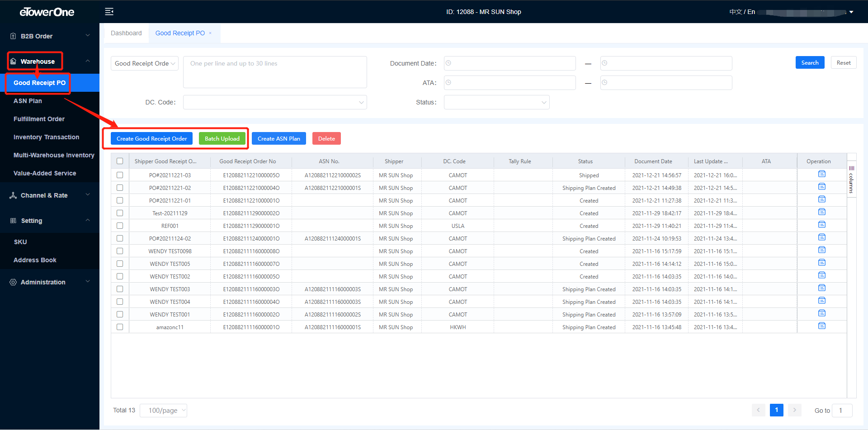Click the Batch Upload button

click(x=222, y=138)
